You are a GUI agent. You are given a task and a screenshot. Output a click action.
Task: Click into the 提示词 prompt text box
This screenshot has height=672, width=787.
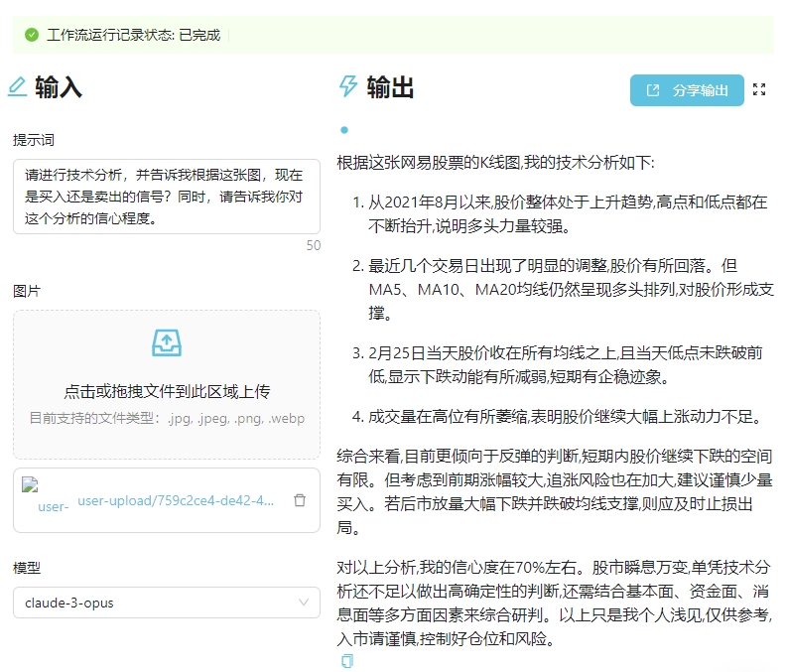click(x=167, y=197)
